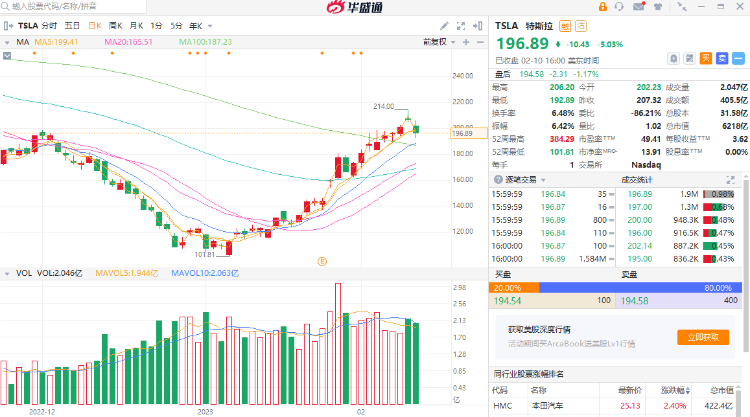The image size is (750, 417).
Task: Click the 买盘 bid price 194.54
Action: click(507, 301)
